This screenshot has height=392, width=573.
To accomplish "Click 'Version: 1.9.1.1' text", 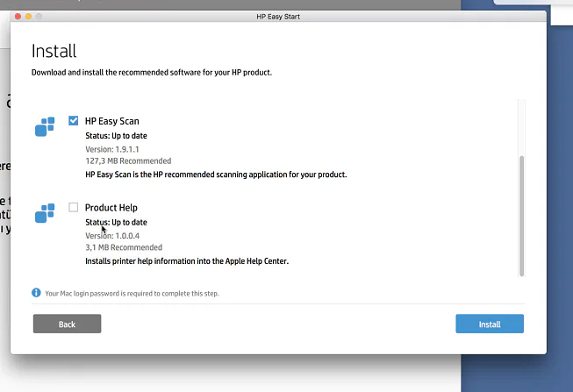I will pyautogui.click(x=112, y=149).
